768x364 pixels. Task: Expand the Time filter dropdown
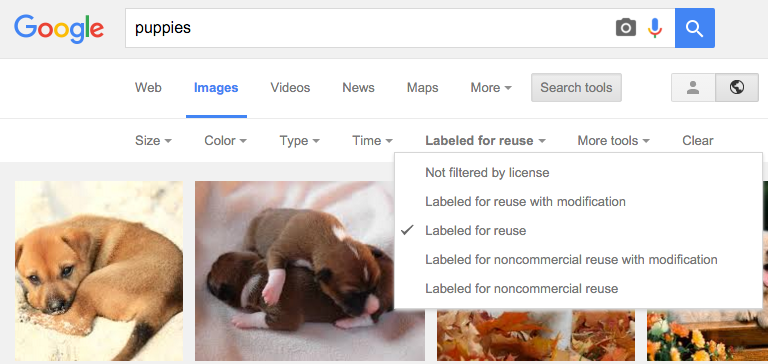[x=372, y=141]
